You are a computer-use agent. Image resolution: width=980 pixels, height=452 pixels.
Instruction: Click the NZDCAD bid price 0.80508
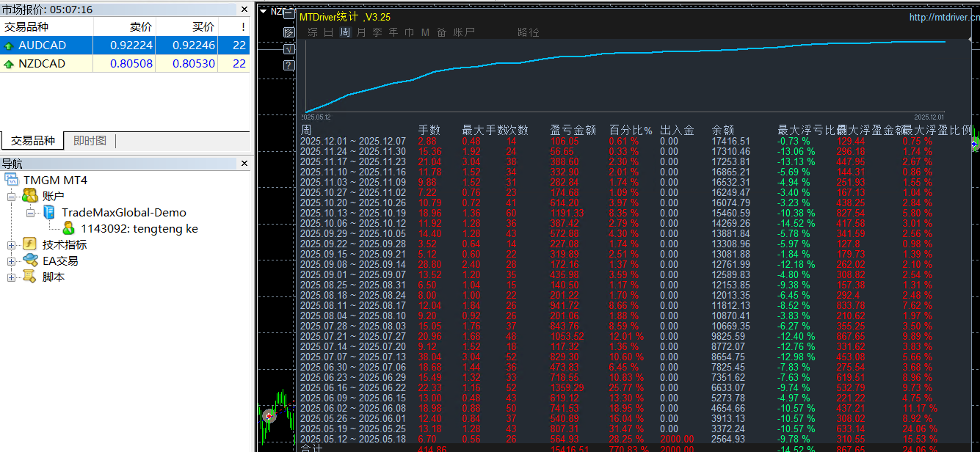point(131,64)
